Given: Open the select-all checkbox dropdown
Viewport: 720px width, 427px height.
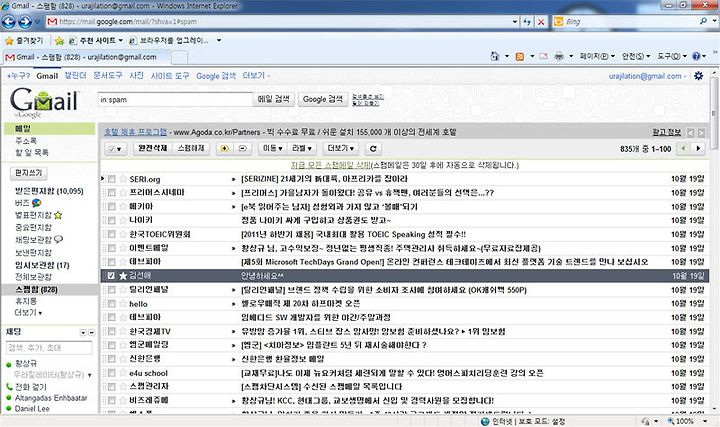Looking at the screenshot, I should click(x=115, y=149).
